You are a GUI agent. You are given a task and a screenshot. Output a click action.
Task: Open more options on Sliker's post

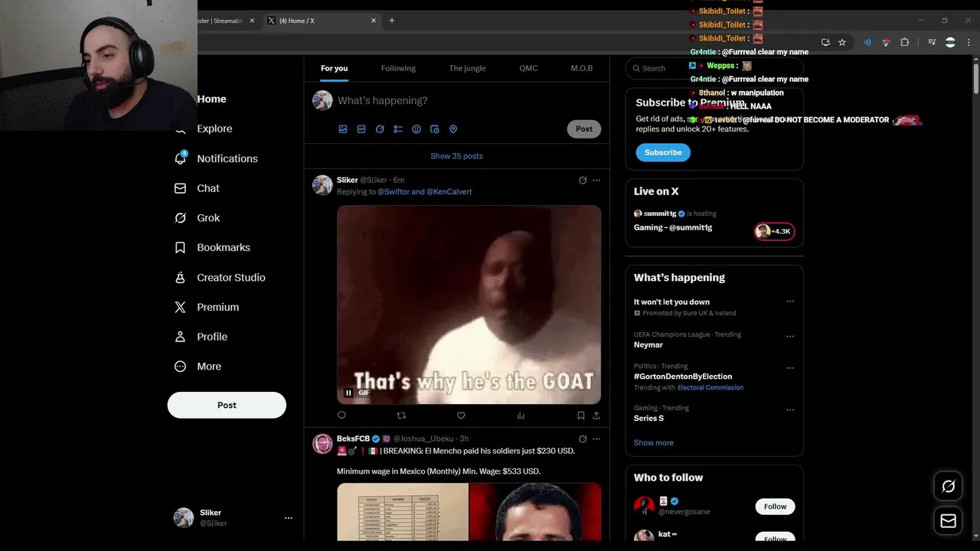[596, 181]
